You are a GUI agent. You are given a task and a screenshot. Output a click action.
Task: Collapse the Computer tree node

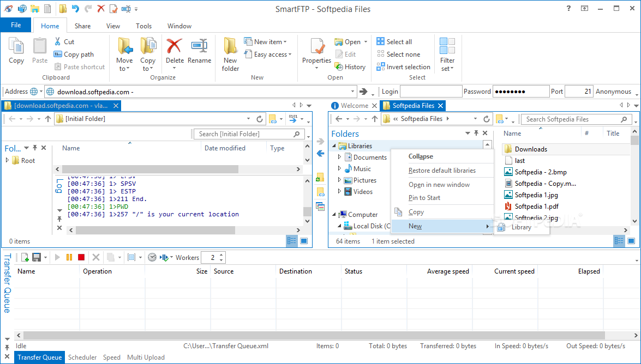point(334,215)
